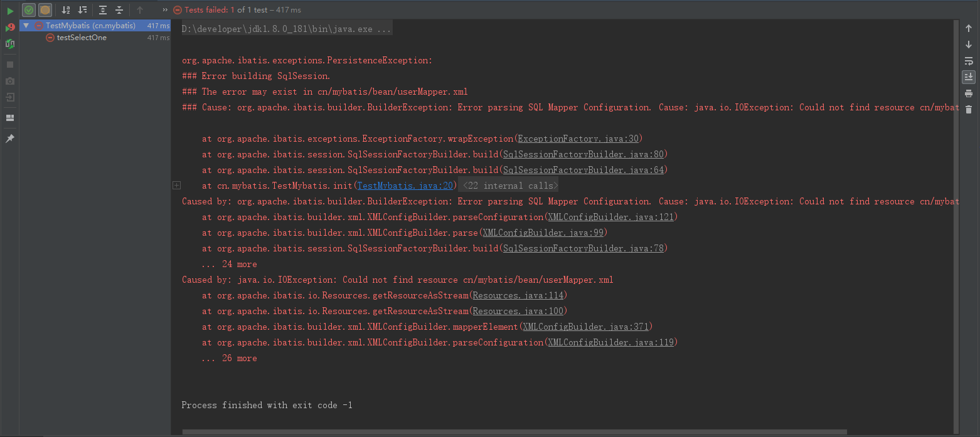
Task: Rerun failed tests icon in left toolbar
Action: (10, 27)
